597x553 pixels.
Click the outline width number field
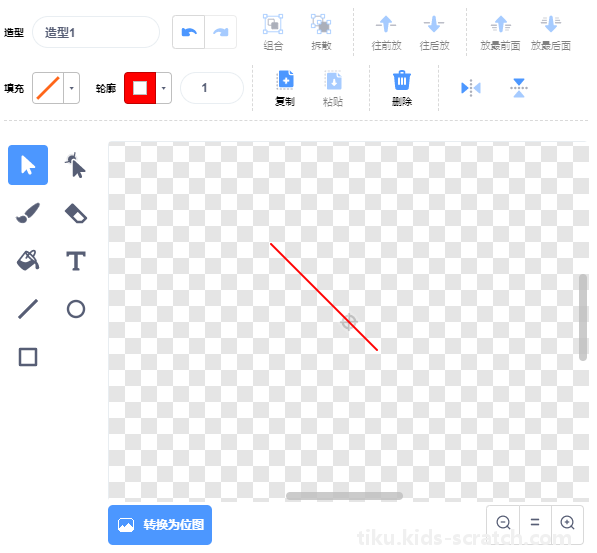coord(212,88)
